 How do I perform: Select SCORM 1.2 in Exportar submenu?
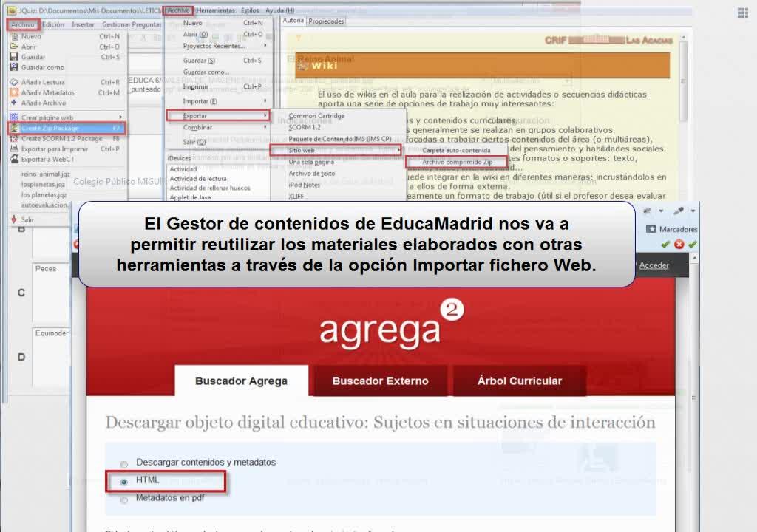click(x=305, y=127)
